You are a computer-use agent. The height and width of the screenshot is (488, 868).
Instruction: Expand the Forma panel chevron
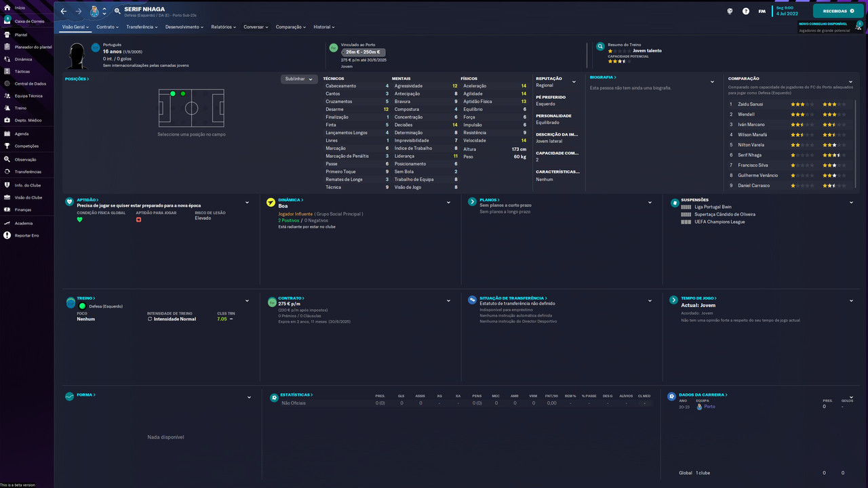click(249, 397)
